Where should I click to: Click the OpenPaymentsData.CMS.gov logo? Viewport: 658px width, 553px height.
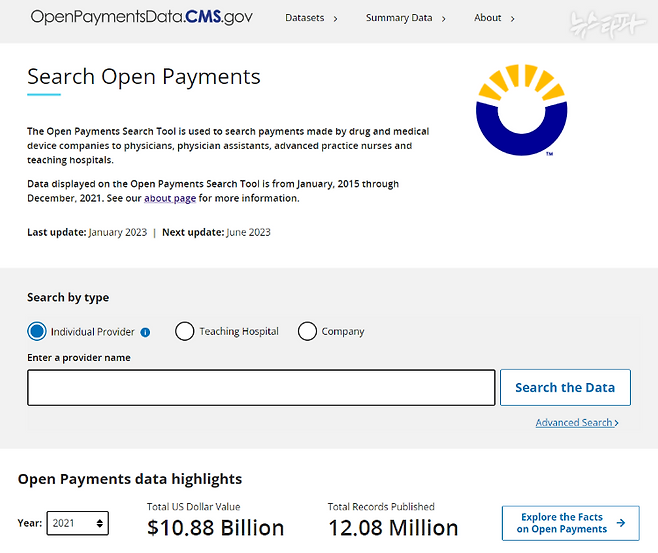click(x=142, y=17)
